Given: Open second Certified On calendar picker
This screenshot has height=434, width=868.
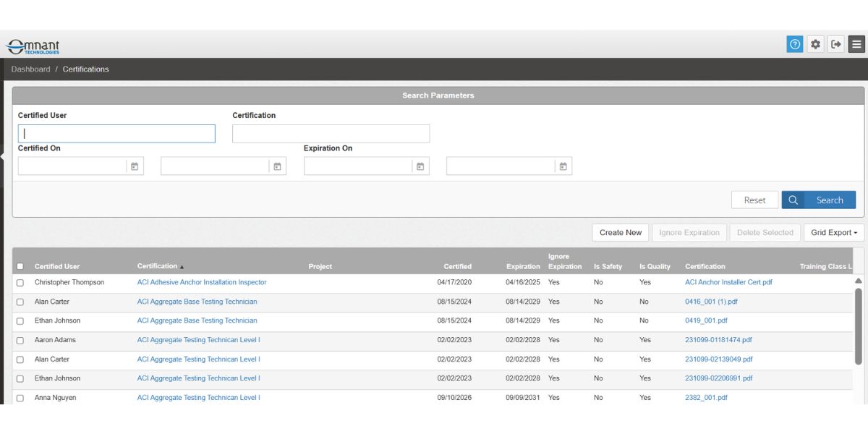Looking at the screenshot, I should 277,166.
